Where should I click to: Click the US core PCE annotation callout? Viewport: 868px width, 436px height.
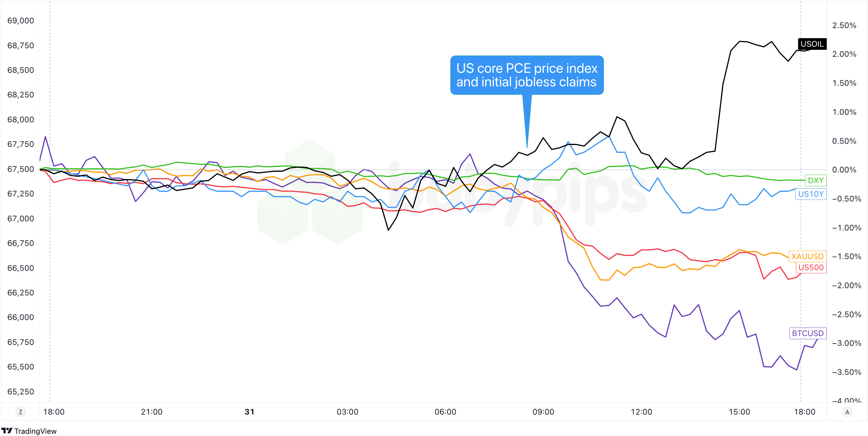[x=527, y=75]
